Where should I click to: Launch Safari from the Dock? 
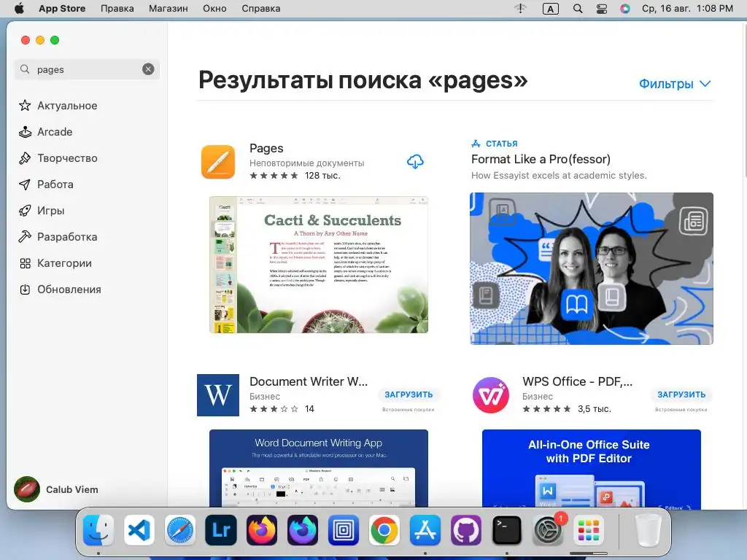point(180,530)
